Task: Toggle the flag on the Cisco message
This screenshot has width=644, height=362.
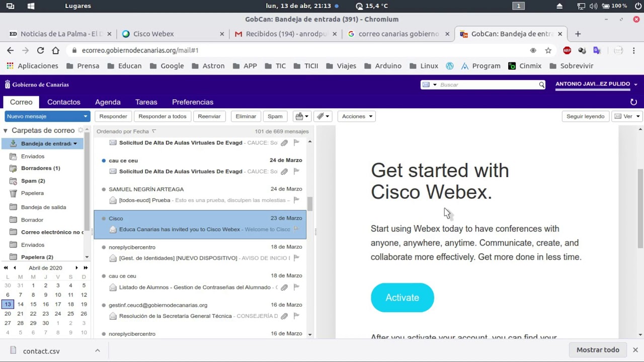Action: click(296, 229)
